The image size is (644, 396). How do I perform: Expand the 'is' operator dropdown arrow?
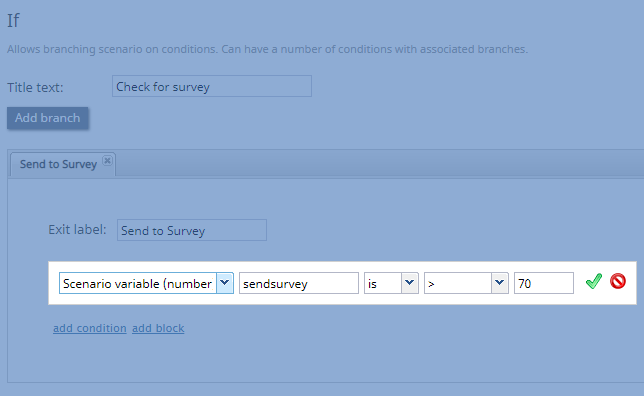coord(409,283)
